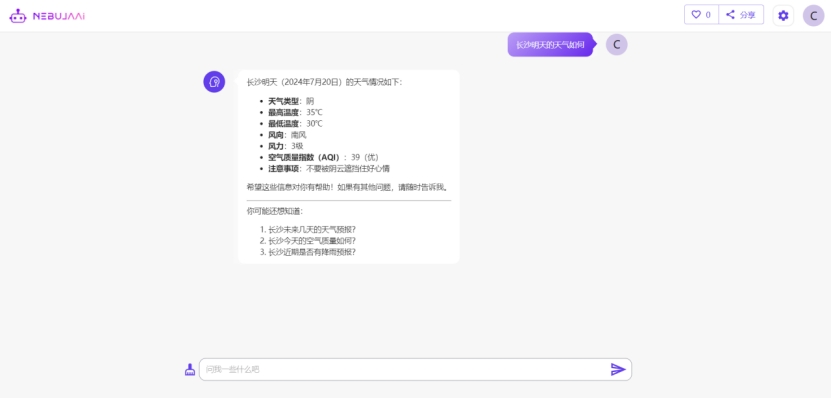Image resolution: width=831 pixels, height=398 pixels.
Task: Select suggested question 长沙未来几天的天气预报?
Action: [x=312, y=229]
